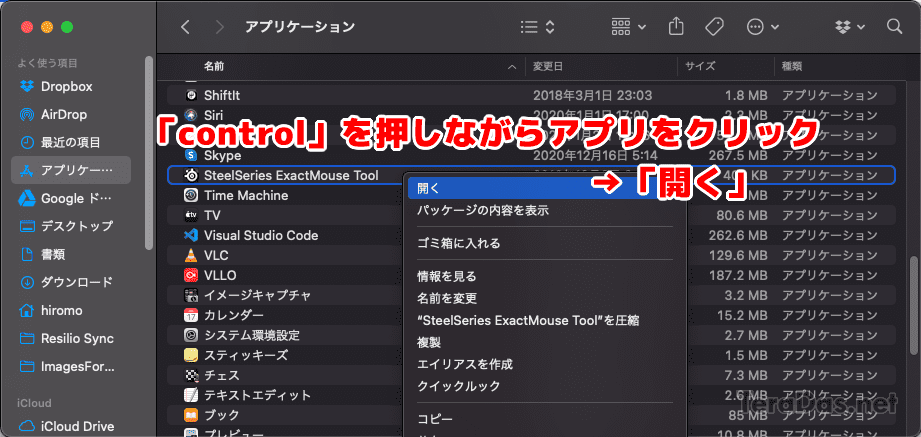Open the Dropbox toolbar dropdown

pos(849,27)
